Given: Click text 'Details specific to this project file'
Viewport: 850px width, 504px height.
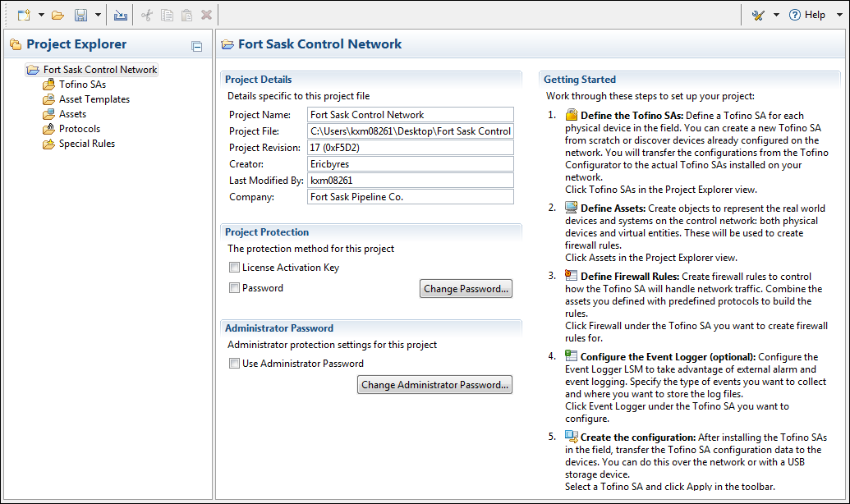Looking at the screenshot, I should tap(299, 96).
